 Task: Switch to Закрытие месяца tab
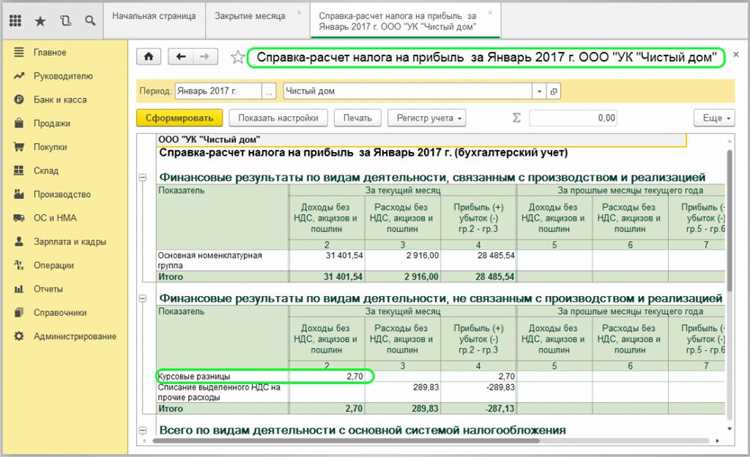[250, 16]
